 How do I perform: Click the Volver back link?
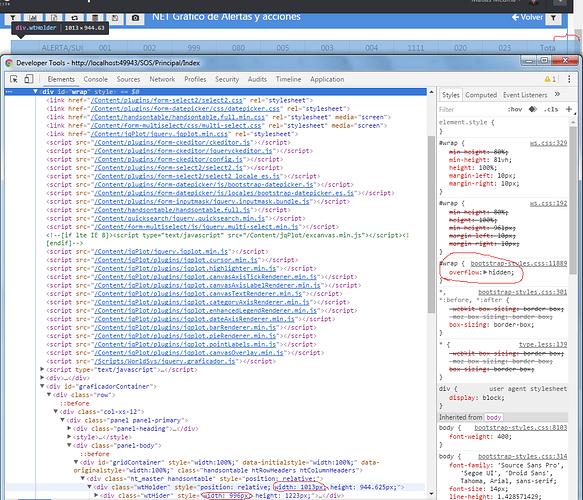527,17
